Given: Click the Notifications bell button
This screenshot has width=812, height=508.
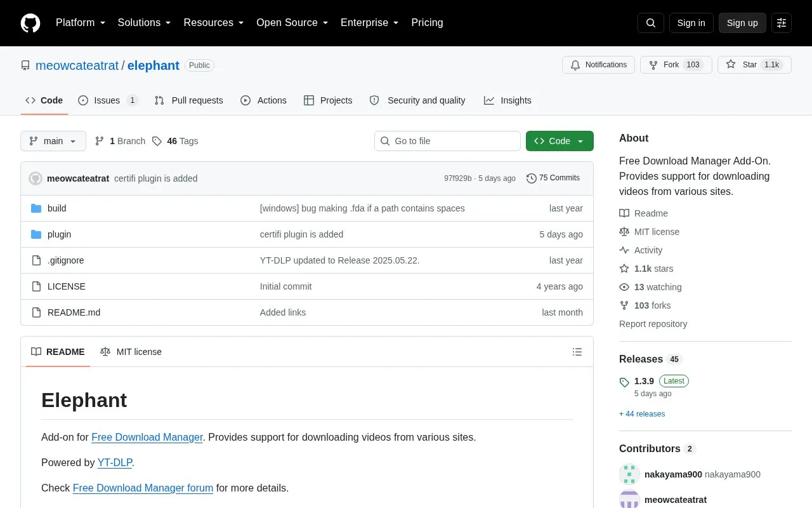Looking at the screenshot, I should pos(599,65).
